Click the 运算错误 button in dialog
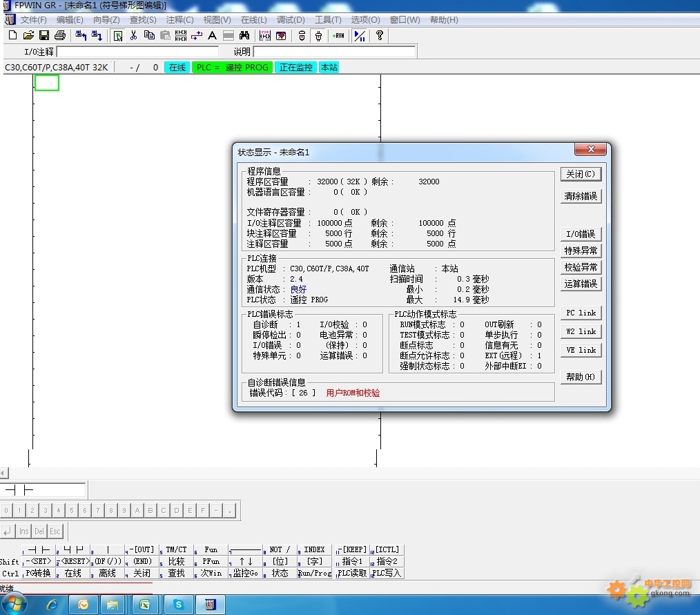This screenshot has height=615, width=700. point(581,284)
